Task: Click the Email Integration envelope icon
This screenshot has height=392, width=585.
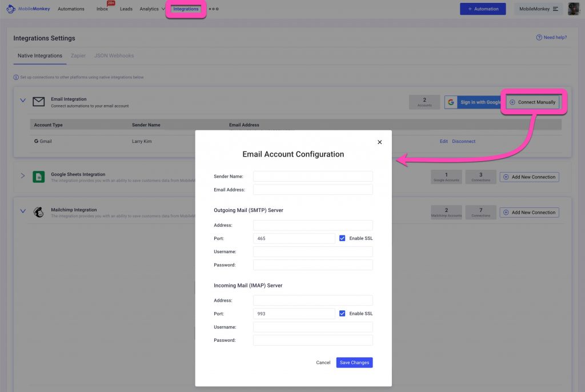Action: pyautogui.click(x=38, y=102)
